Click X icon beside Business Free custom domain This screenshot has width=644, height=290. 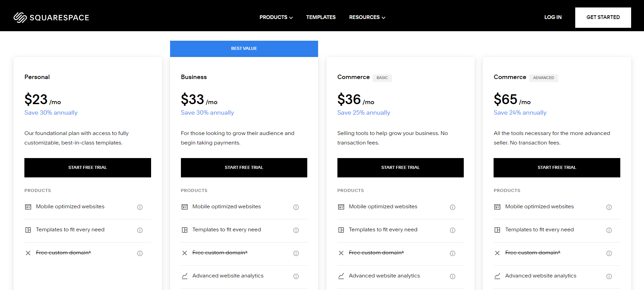[x=185, y=253]
